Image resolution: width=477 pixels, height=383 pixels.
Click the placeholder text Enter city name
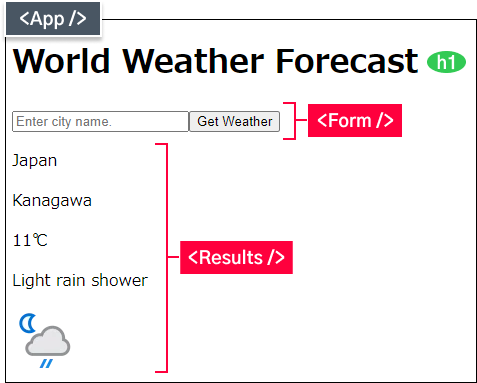64,122
